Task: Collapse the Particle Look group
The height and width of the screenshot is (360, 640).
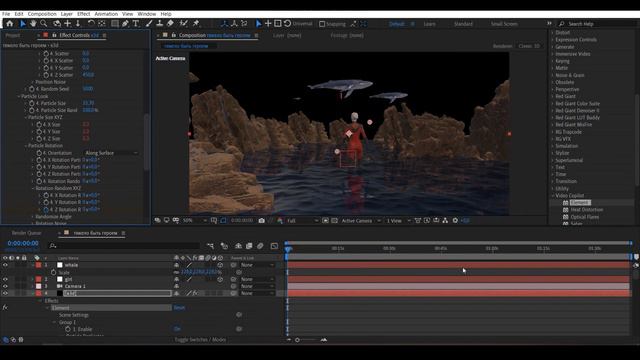Action: pos(19,96)
